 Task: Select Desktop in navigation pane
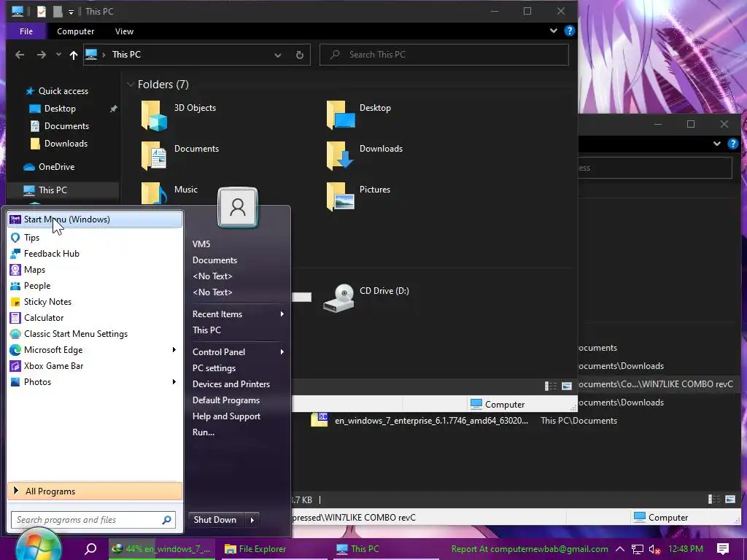coord(60,109)
